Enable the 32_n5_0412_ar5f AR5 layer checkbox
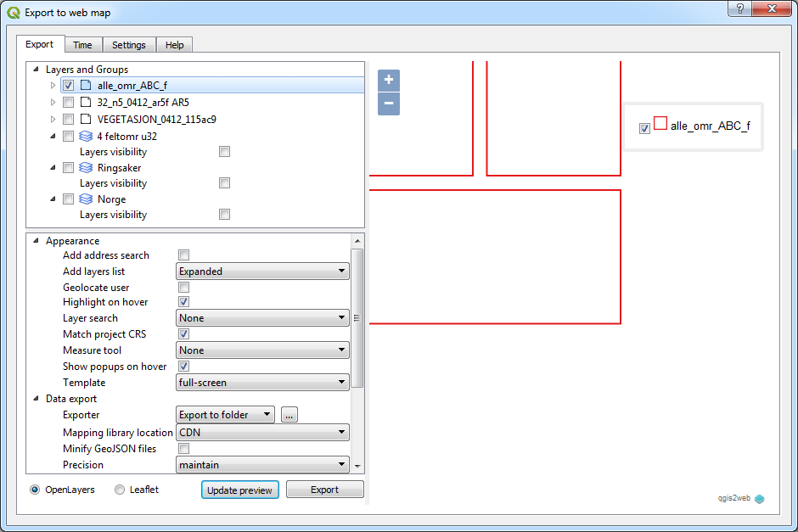This screenshot has height=532, width=798. pyautogui.click(x=68, y=102)
